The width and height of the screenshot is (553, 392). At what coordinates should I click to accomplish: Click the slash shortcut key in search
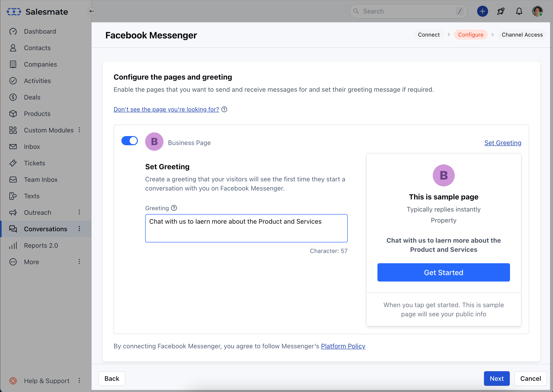click(x=460, y=11)
